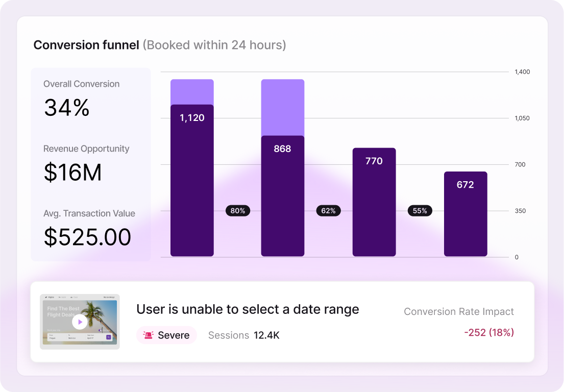The width and height of the screenshot is (564, 392).
Task: Click the 80% conversion step pill
Action: pyautogui.click(x=238, y=211)
